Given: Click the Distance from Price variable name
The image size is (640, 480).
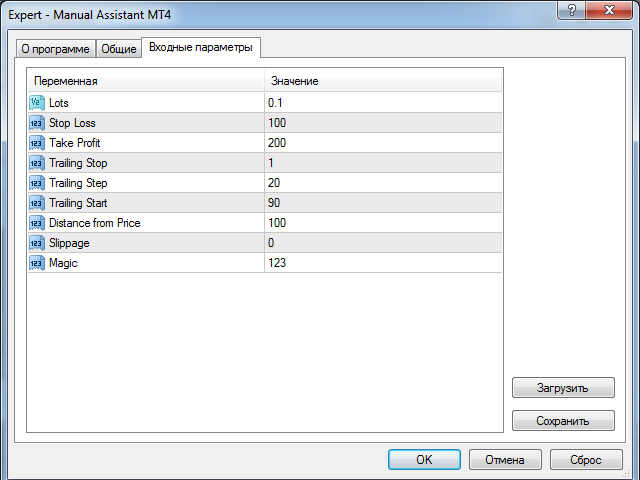Looking at the screenshot, I should tap(95, 223).
